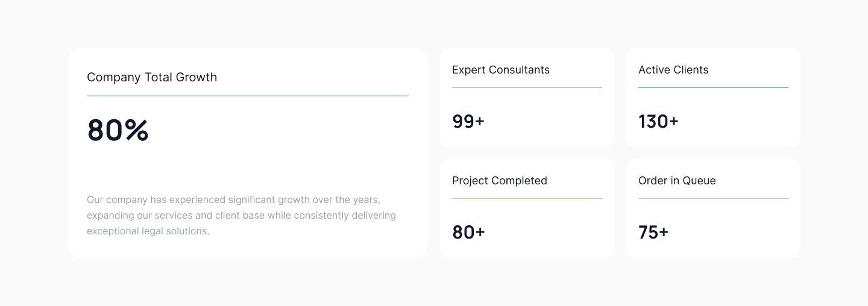Click the word "Growth" in the main card title

[196, 77]
